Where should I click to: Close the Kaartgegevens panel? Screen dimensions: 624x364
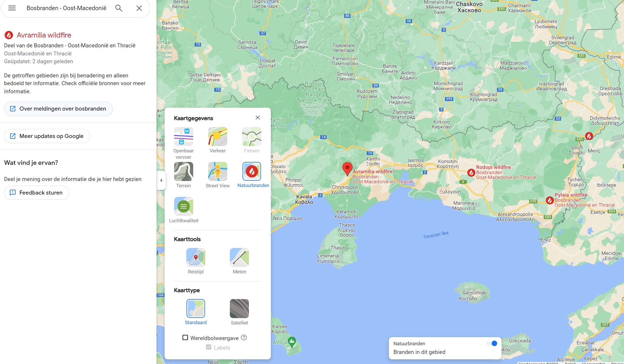pos(258,117)
